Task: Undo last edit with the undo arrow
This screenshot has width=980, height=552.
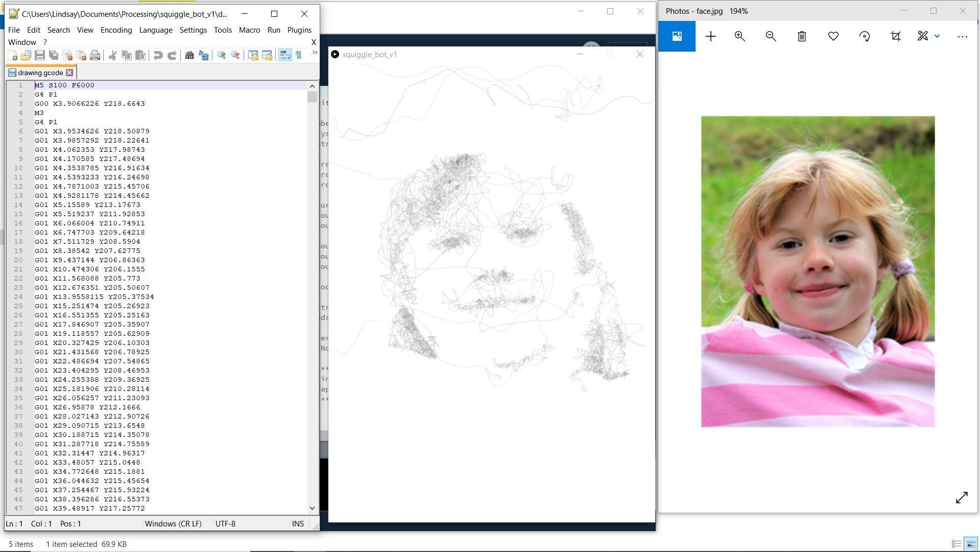Action: click(x=159, y=55)
